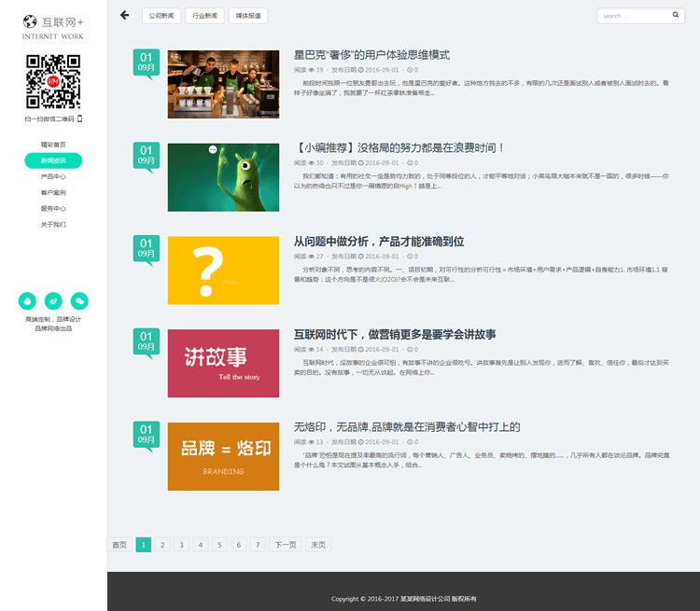Viewport: 700px width, 611px height.
Task: Go to pagination page 5
Action: tap(219, 545)
